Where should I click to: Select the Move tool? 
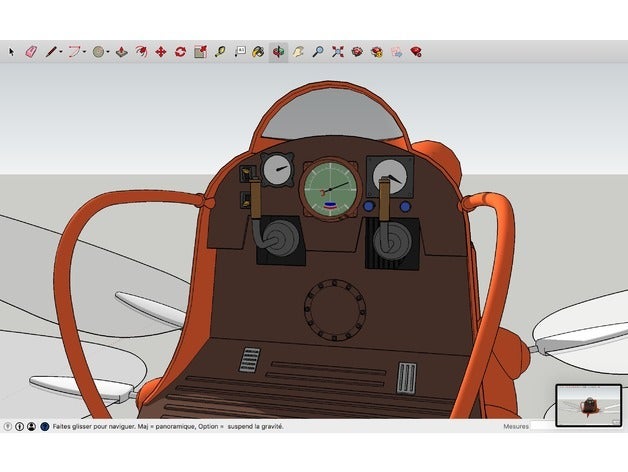tap(160, 51)
